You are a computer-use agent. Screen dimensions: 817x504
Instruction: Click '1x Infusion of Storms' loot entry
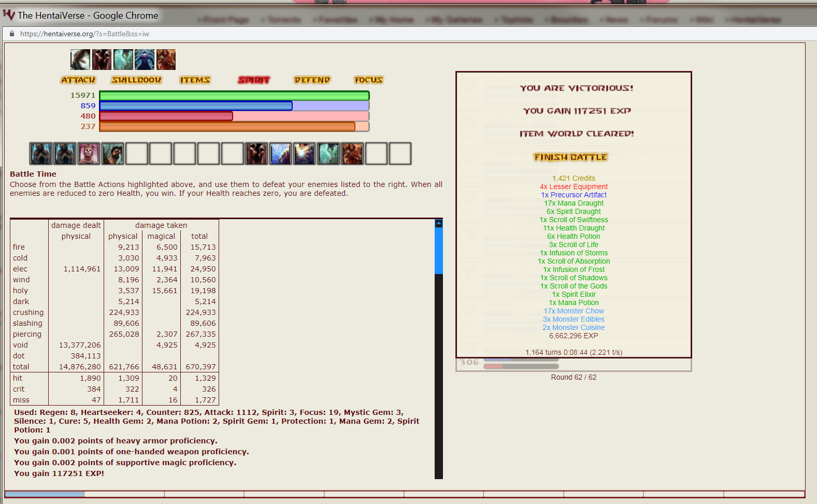[574, 253]
